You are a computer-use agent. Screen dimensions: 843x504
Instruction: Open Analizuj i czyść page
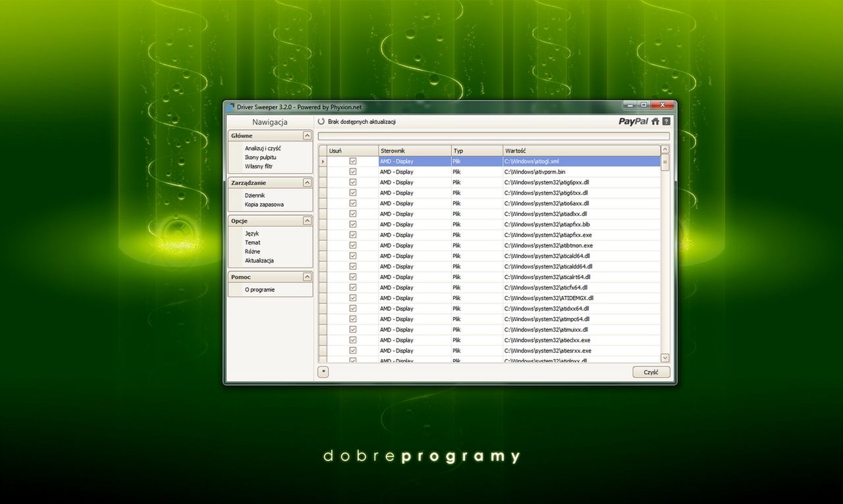tap(263, 149)
